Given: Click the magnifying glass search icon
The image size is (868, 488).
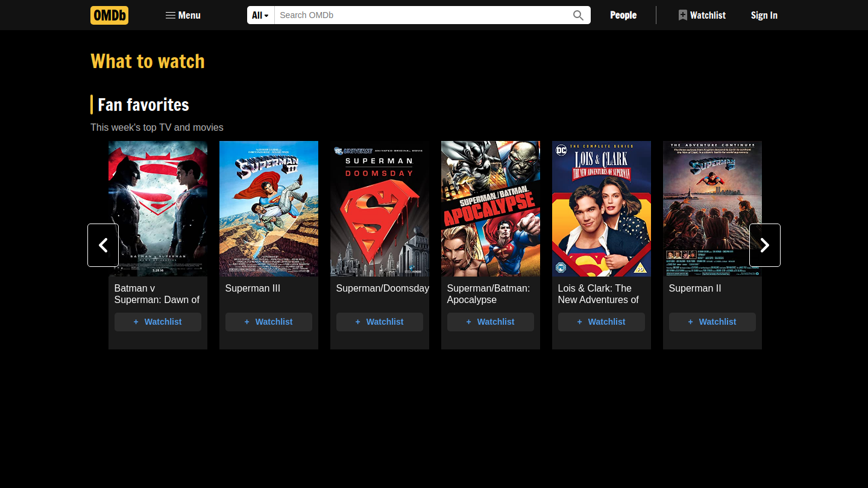Looking at the screenshot, I should click(x=578, y=15).
